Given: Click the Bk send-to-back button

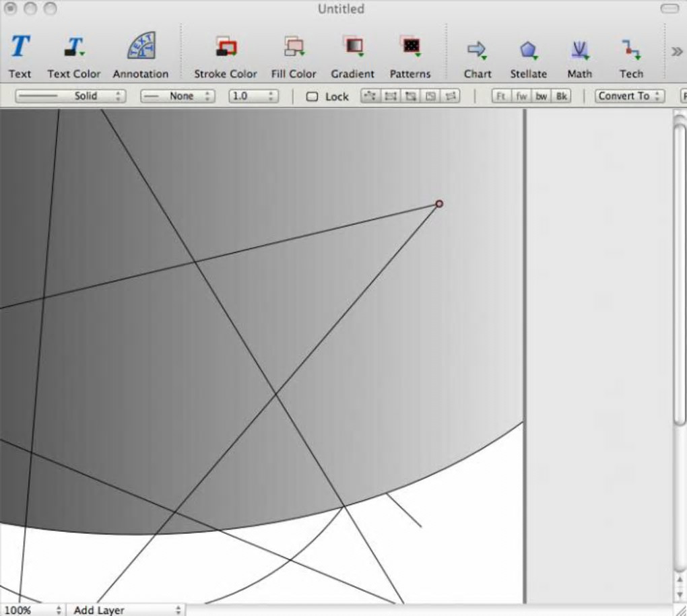Looking at the screenshot, I should click(x=561, y=96).
